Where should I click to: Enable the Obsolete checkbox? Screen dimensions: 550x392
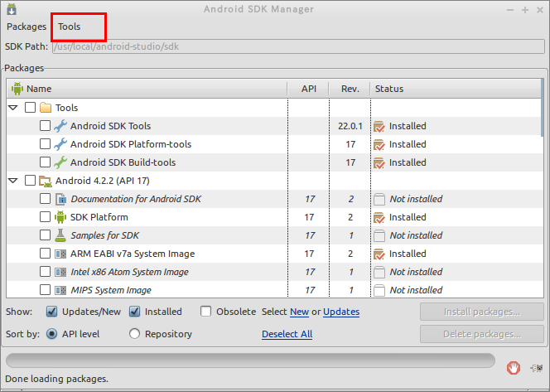tap(205, 312)
